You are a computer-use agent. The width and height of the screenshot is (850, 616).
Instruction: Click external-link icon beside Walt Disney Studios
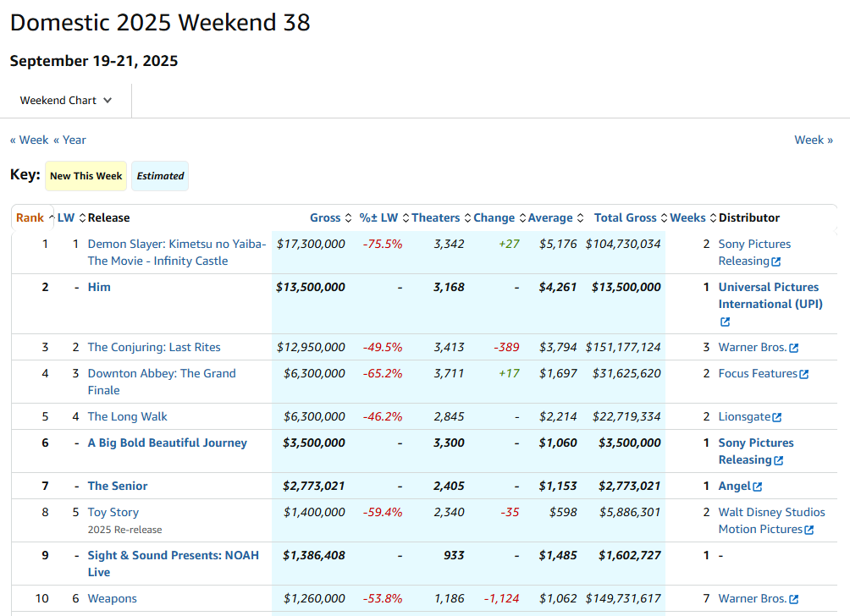(809, 530)
